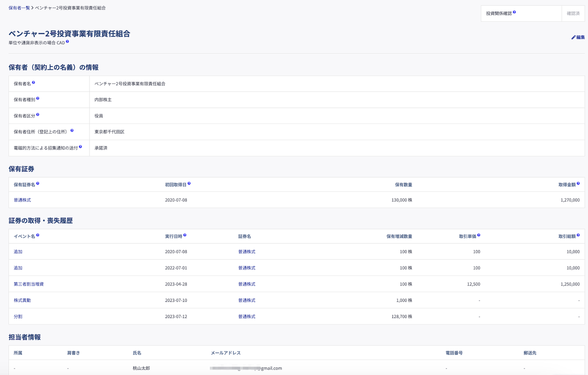The width and height of the screenshot is (588, 375).
Task: Go back to 保有者一覧 breadcrumb
Action: [19, 8]
